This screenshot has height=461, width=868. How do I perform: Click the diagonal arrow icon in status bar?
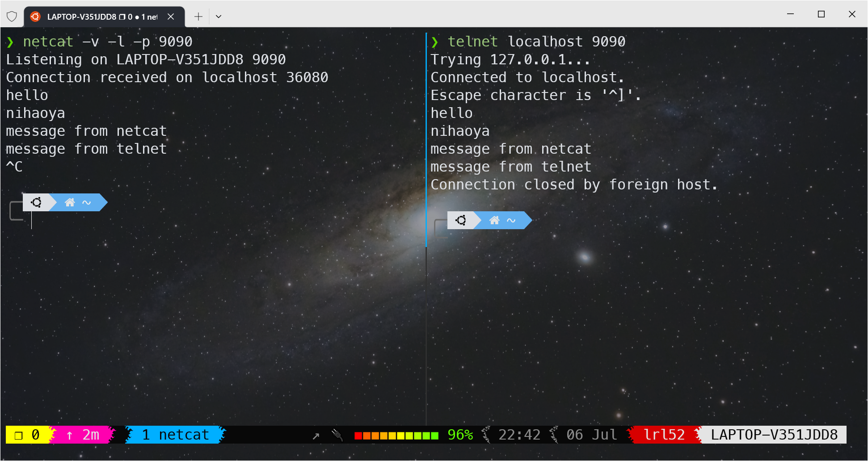point(316,436)
